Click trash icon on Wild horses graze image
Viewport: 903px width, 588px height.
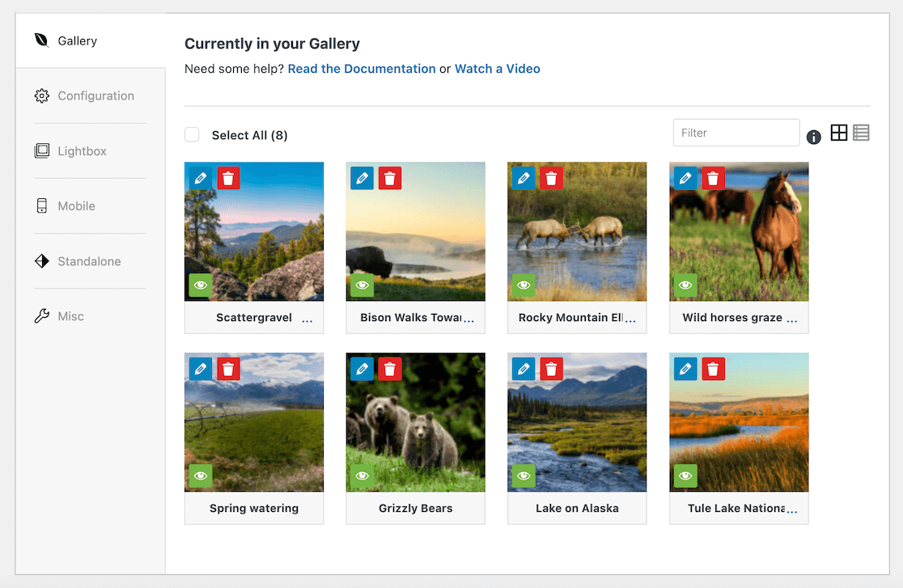pos(713,178)
